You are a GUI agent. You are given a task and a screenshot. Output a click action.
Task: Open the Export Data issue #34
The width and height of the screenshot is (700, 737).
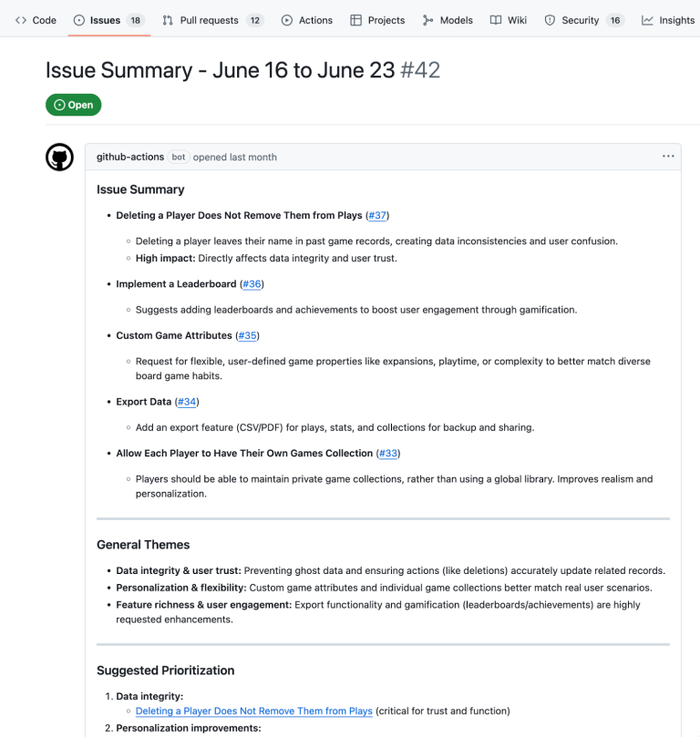(186, 401)
